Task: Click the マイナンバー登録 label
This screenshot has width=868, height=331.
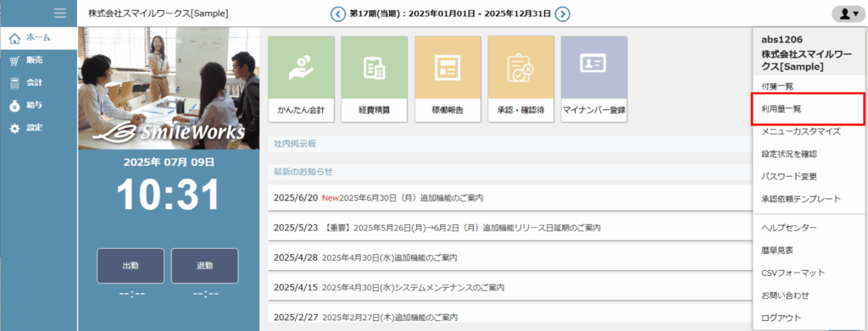Action: [x=594, y=110]
